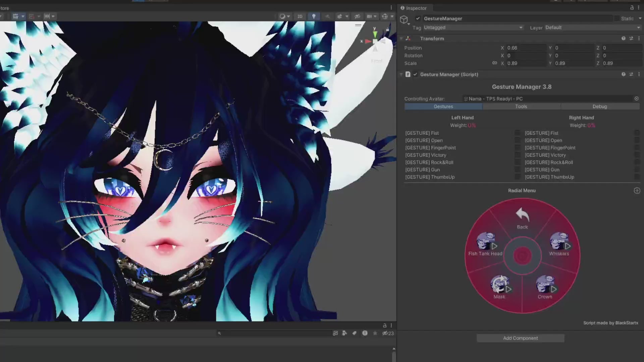
Task: Open grid visibility options dropdown arrow
Action: (x=23, y=16)
